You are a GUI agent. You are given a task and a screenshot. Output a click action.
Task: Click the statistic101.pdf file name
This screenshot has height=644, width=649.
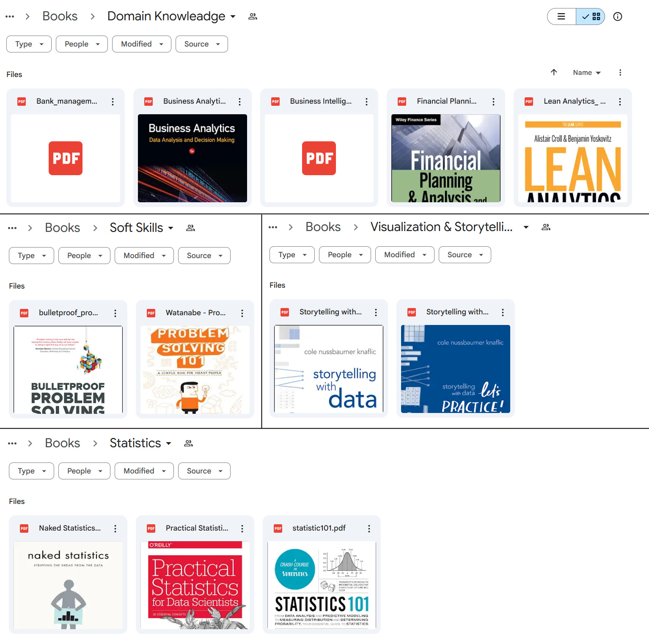pos(319,528)
